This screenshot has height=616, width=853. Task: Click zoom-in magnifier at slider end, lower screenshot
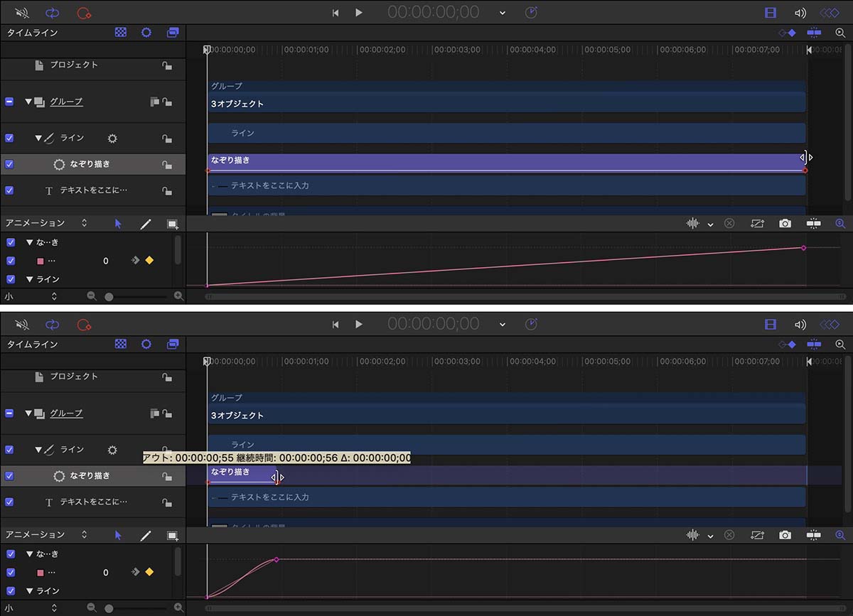pyautogui.click(x=178, y=608)
